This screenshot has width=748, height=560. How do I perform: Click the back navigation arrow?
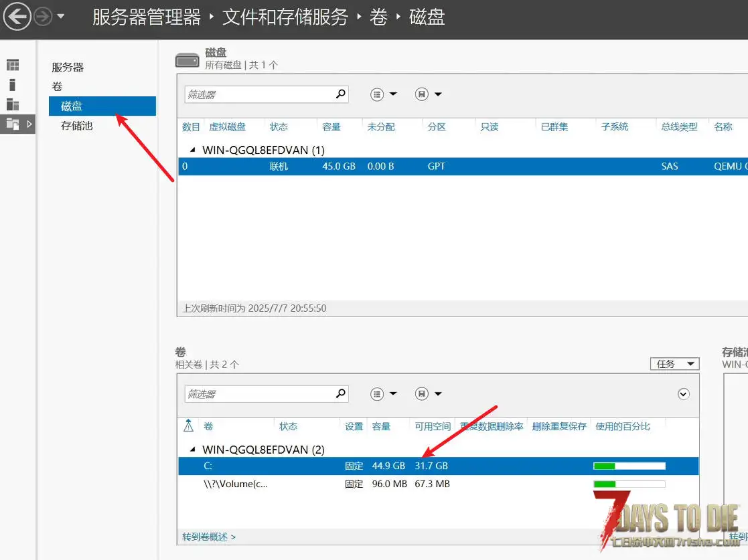coord(17,17)
